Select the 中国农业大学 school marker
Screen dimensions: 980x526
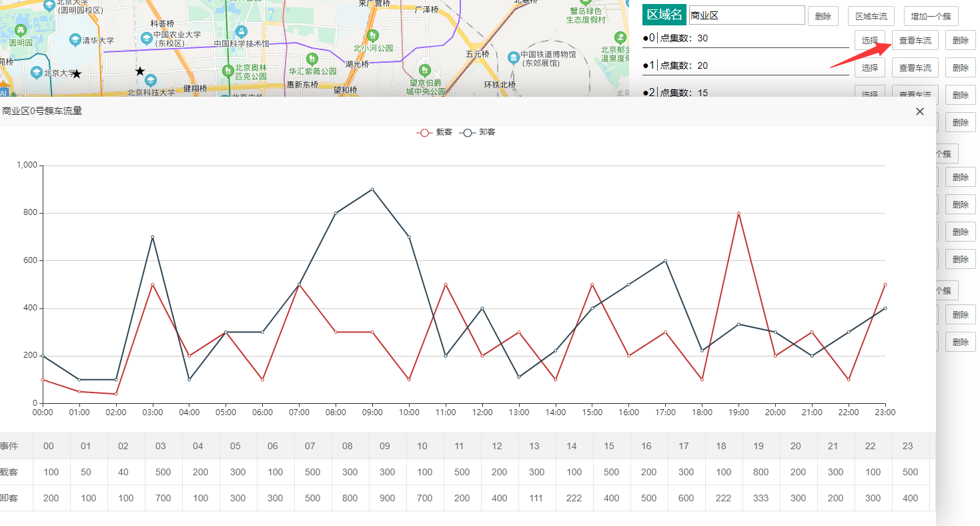146,38
